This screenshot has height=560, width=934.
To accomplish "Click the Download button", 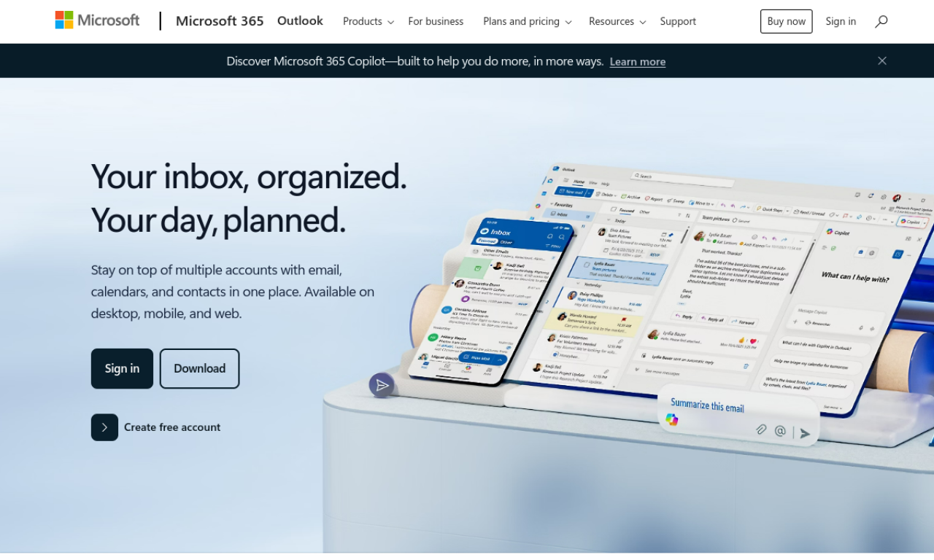I will click(199, 368).
